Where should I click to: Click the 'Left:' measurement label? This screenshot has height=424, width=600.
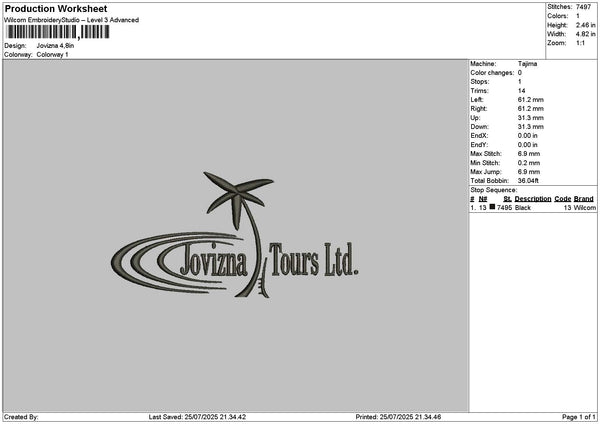click(x=477, y=100)
